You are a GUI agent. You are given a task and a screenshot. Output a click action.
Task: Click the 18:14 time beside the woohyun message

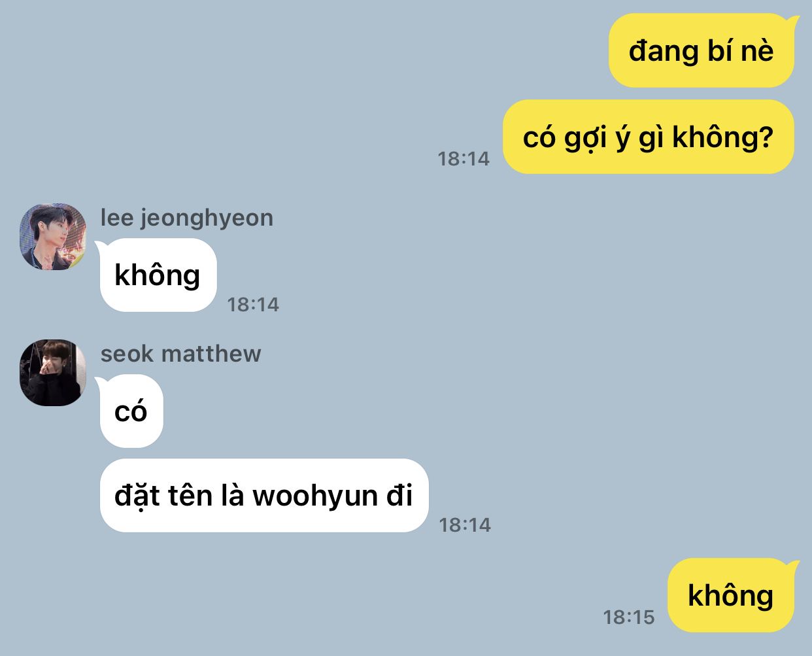(x=465, y=525)
